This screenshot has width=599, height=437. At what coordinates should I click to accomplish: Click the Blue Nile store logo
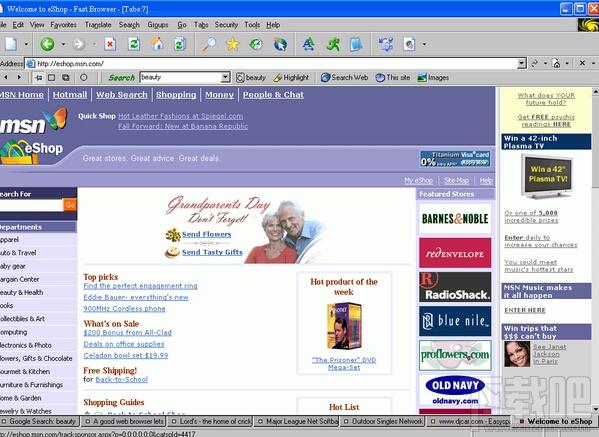click(455, 321)
